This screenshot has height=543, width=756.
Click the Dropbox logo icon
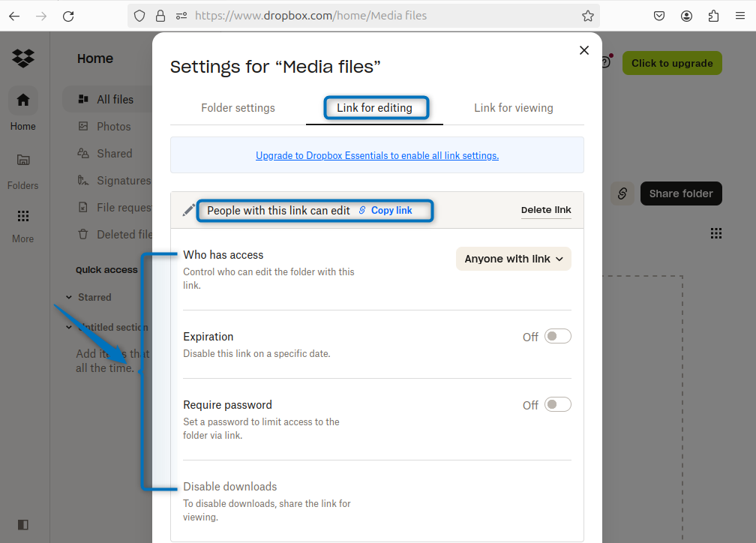tap(23, 58)
